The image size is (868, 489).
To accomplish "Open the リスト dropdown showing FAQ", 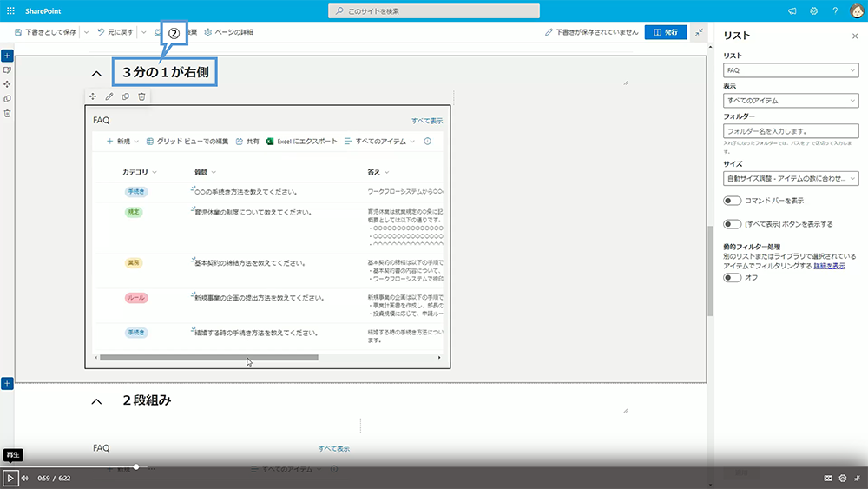I will [x=790, y=69].
